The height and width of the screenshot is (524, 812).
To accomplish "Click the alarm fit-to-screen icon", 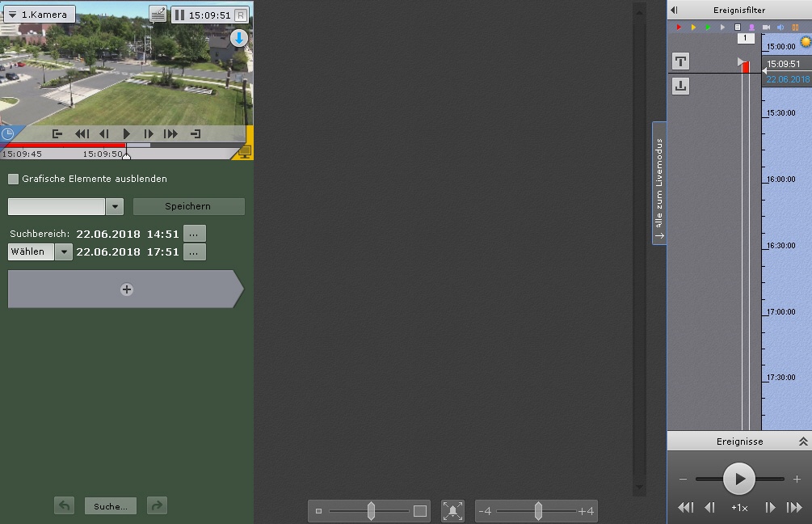I will 453,510.
